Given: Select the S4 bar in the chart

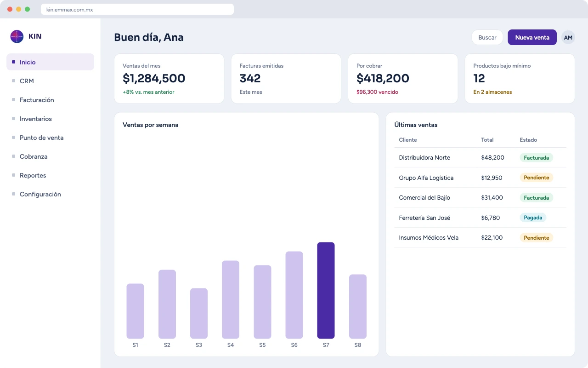Looking at the screenshot, I should pyautogui.click(x=231, y=299).
